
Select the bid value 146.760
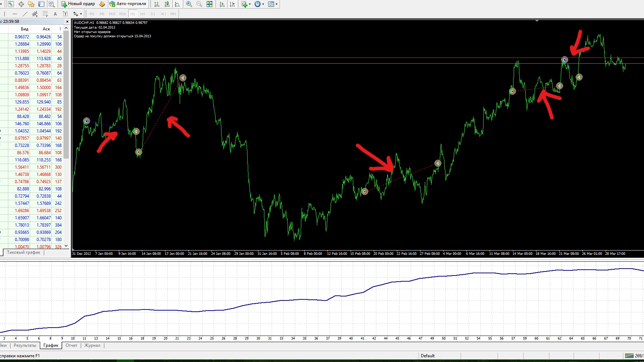tap(22, 124)
